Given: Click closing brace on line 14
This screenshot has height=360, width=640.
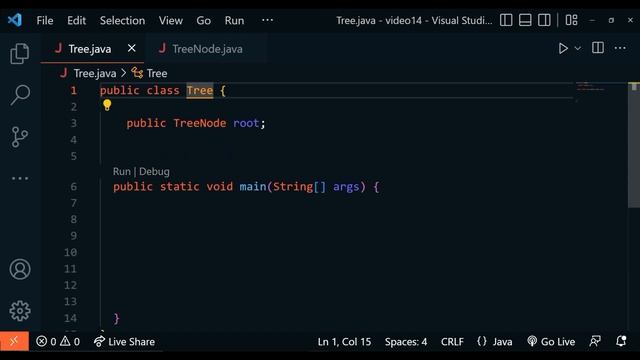Looking at the screenshot, I should (117, 318).
